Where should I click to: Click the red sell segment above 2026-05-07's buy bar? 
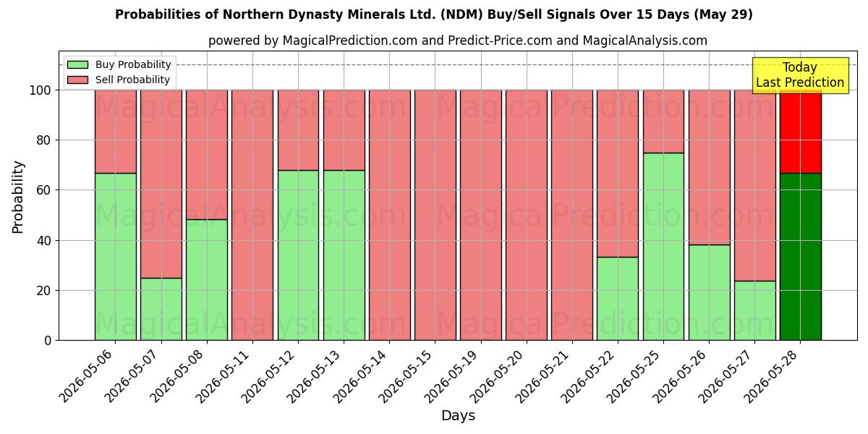161,184
